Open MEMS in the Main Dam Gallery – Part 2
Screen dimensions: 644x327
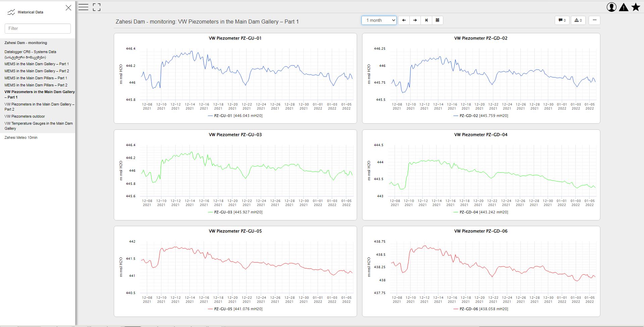(x=37, y=71)
